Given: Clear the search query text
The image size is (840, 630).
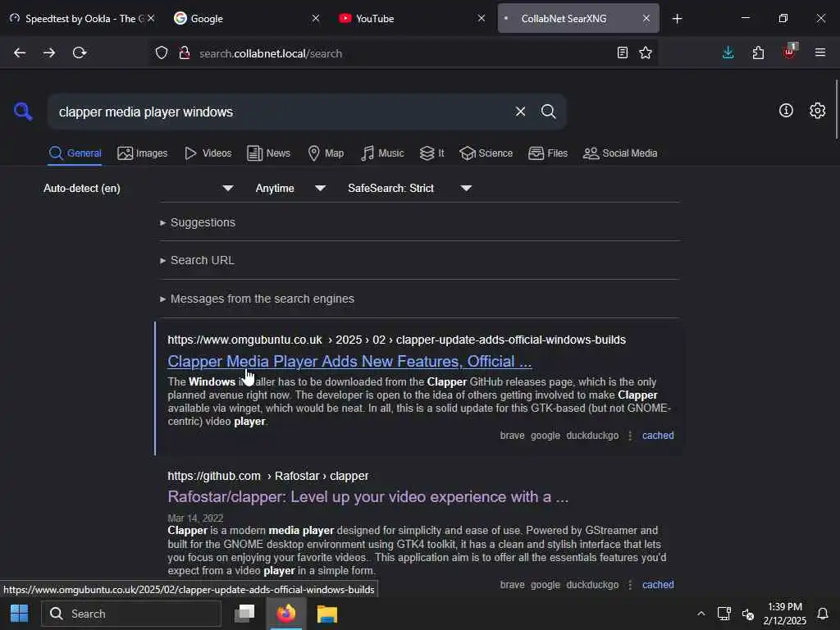Looking at the screenshot, I should click(520, 112).
